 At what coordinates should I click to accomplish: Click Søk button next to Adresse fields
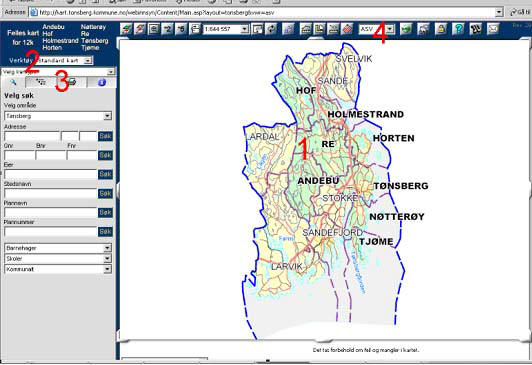point(105,136)
